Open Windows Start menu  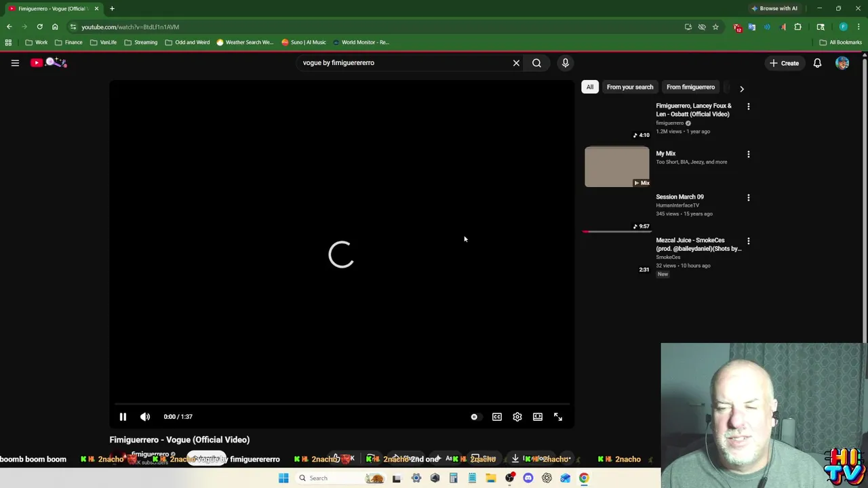283,478
